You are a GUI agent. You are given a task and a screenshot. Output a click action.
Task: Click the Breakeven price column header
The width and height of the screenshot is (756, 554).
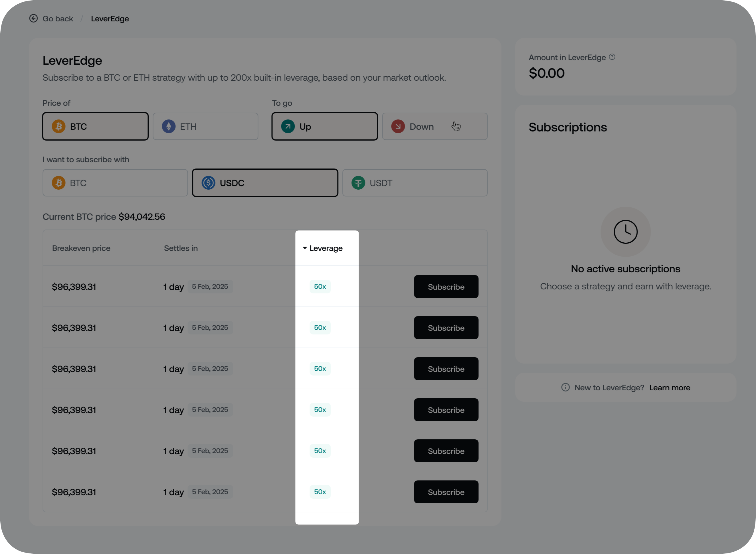pyautogui.click(x=81, y=248)
